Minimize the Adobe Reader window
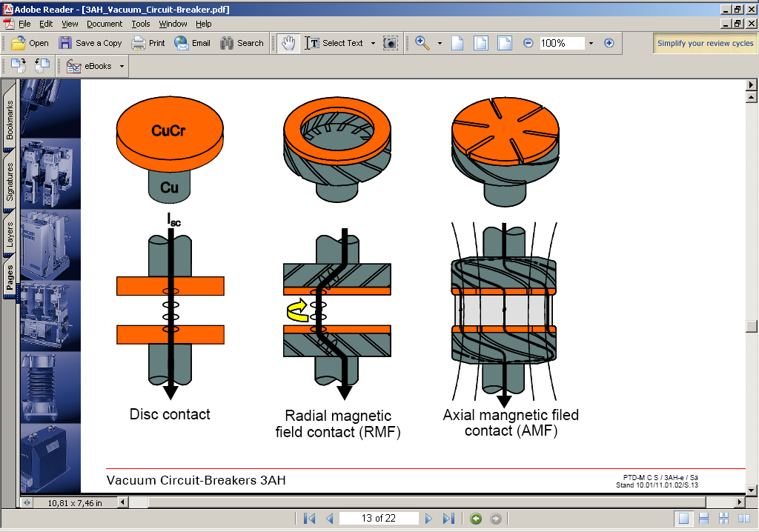The image size is (759, 532). point(726,9)
